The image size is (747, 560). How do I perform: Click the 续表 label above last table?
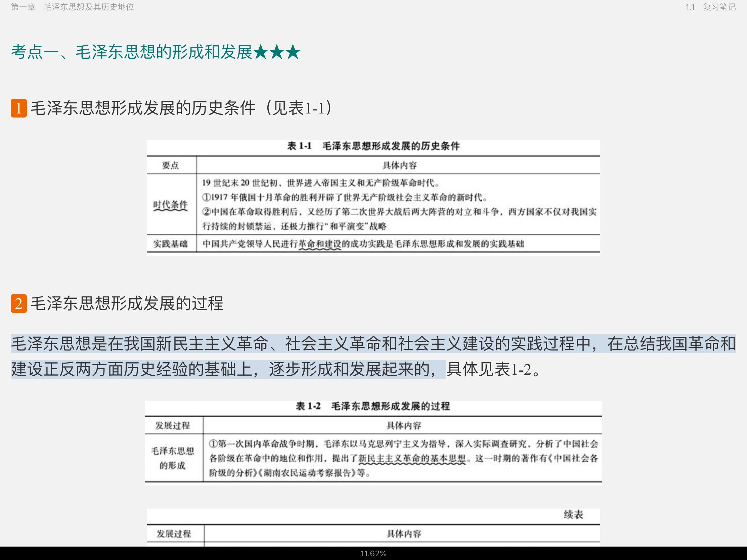pyautogui.click(x=573, y=514)
